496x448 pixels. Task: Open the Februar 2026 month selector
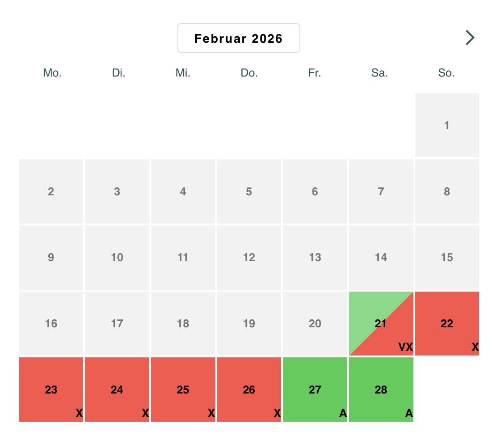(x=238, y=38)
